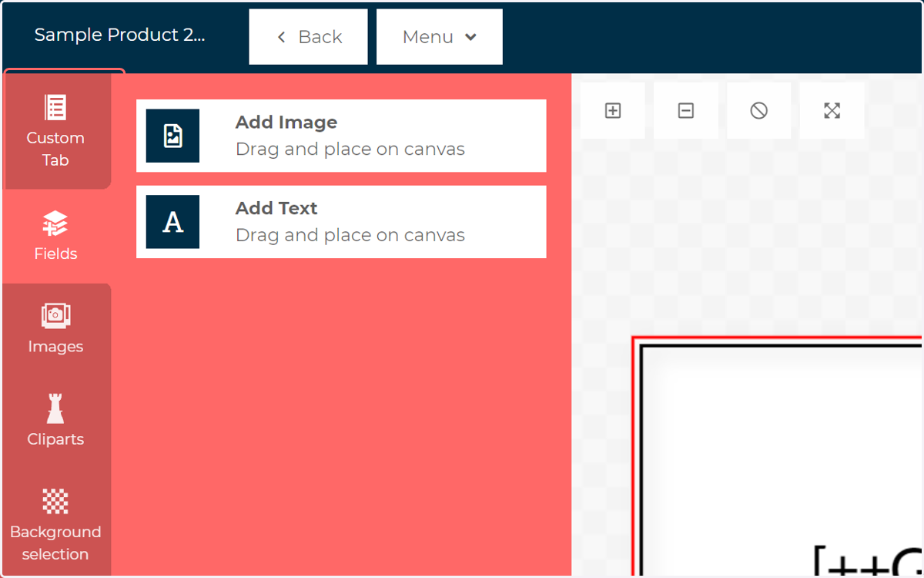Click the zoom out minus icon
The height and width of the screenshot is (578, 924).
(x=685, y=111)
